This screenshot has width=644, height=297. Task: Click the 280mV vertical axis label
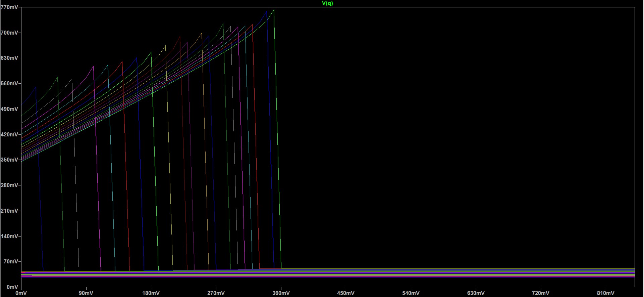tap(9, 185)
